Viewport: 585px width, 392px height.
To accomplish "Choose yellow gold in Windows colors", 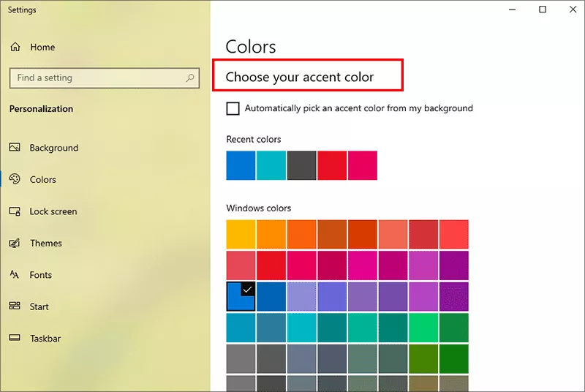I will [x=241, y=234].
